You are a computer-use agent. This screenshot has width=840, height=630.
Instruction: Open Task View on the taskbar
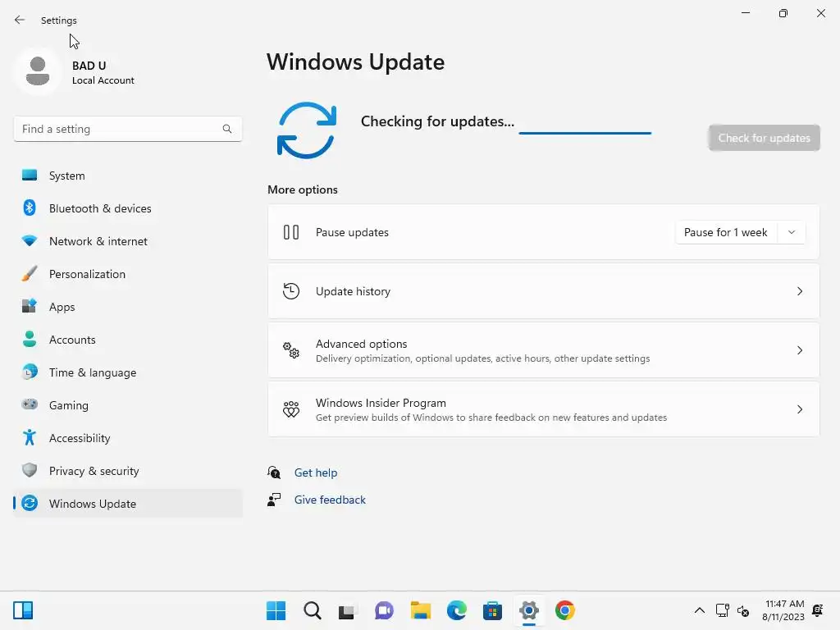[347, 611]
